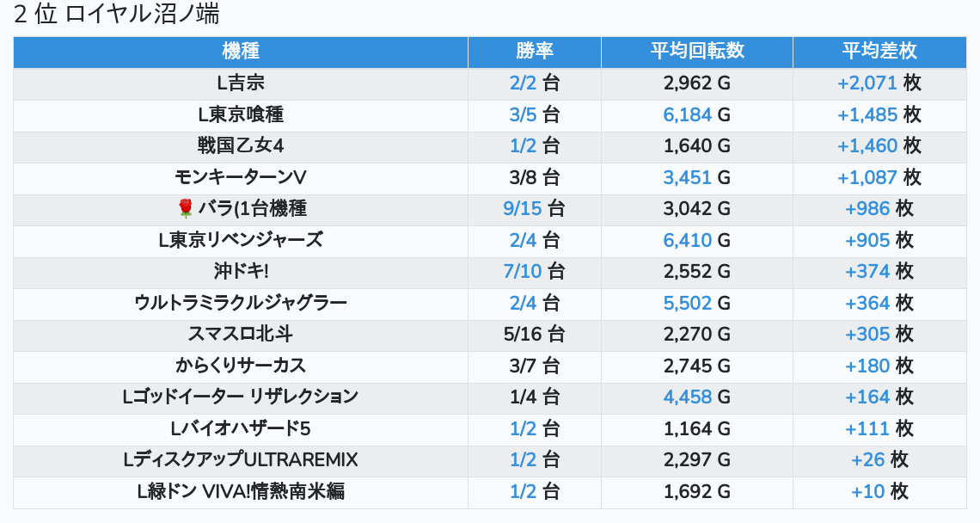Click the 3,451 link for モンキーターンV
This screenshot has height=523, width=980.
[688, 177]
